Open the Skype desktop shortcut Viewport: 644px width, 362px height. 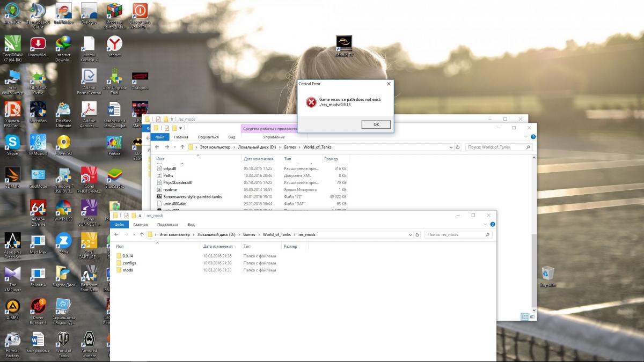[12, 143]
